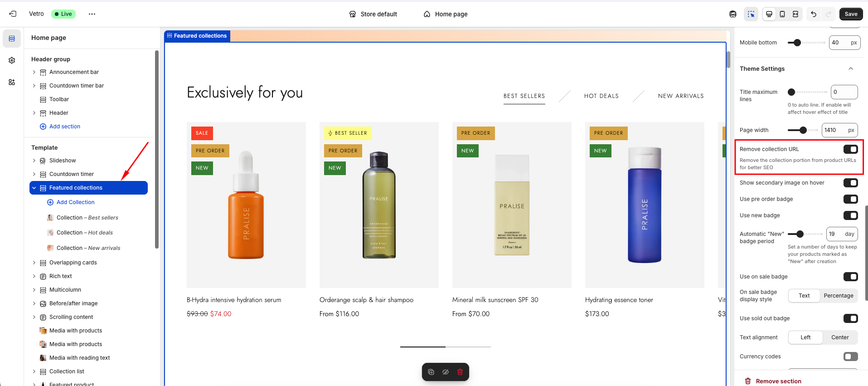Expand the Slideshow section
This screenshot has height=386, width=868.
(x=34, y=161)
